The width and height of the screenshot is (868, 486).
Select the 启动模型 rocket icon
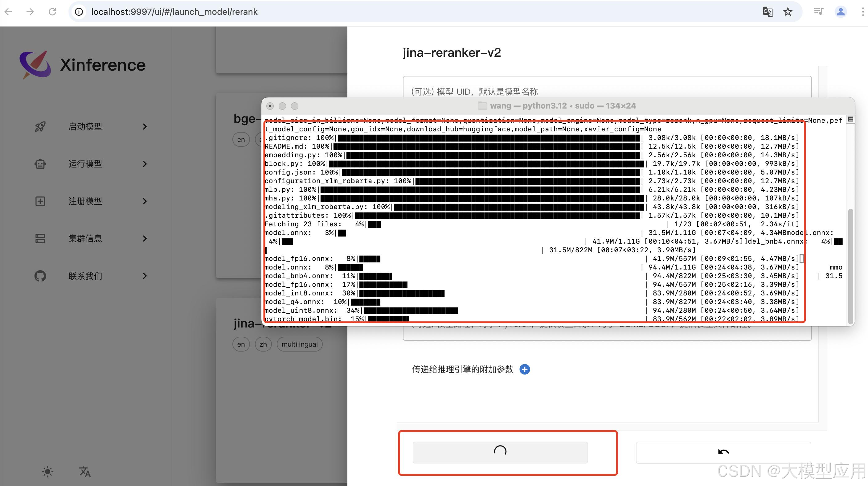[40, 126]
